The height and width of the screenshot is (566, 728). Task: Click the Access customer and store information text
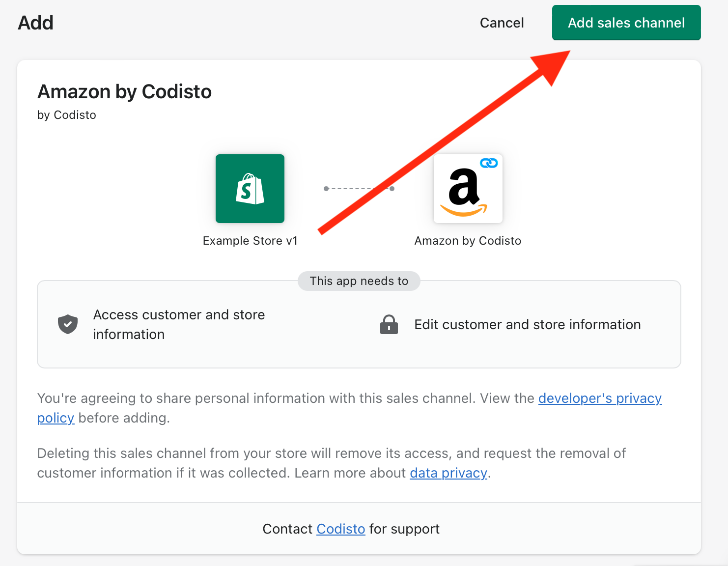coord(179,324)
